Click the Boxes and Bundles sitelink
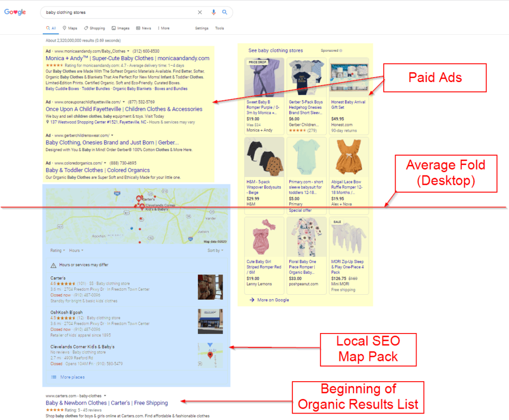The image size is (509, 420). click(171, 88)
